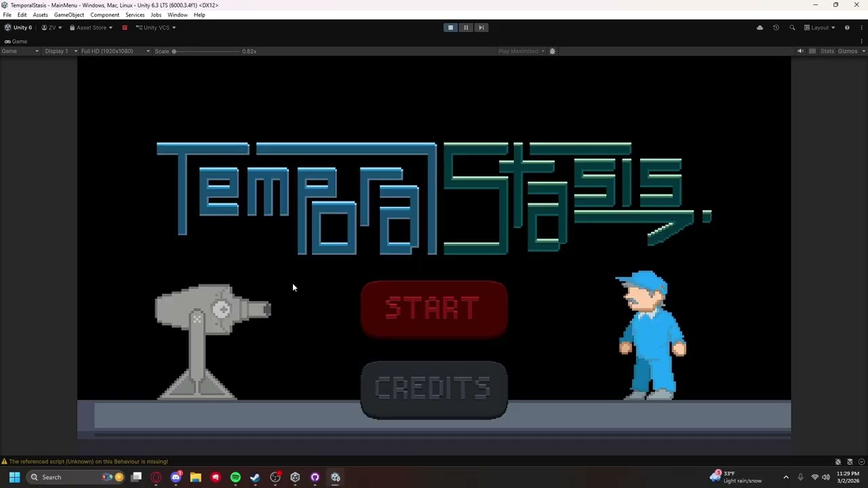Open the Edit menu

pos(22,15)
